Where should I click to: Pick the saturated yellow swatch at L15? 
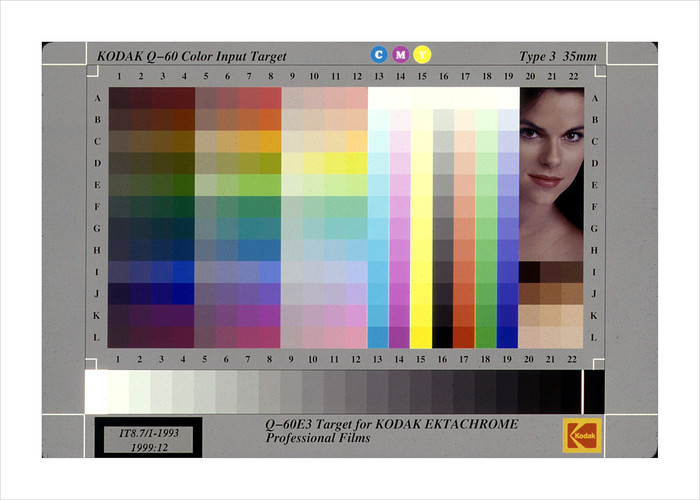point(421,338)
